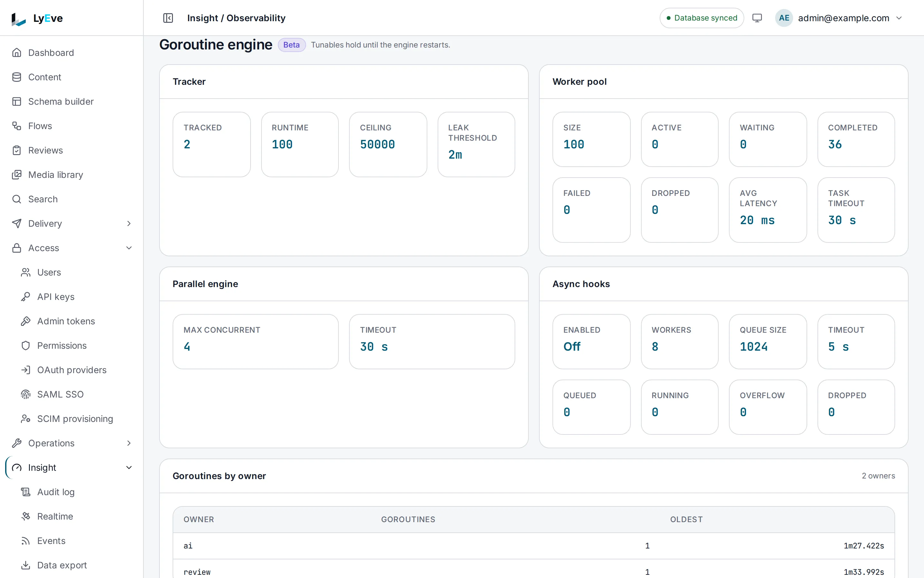Click the Content database icon
Screen dimensions: 924x578
[17, 77]
